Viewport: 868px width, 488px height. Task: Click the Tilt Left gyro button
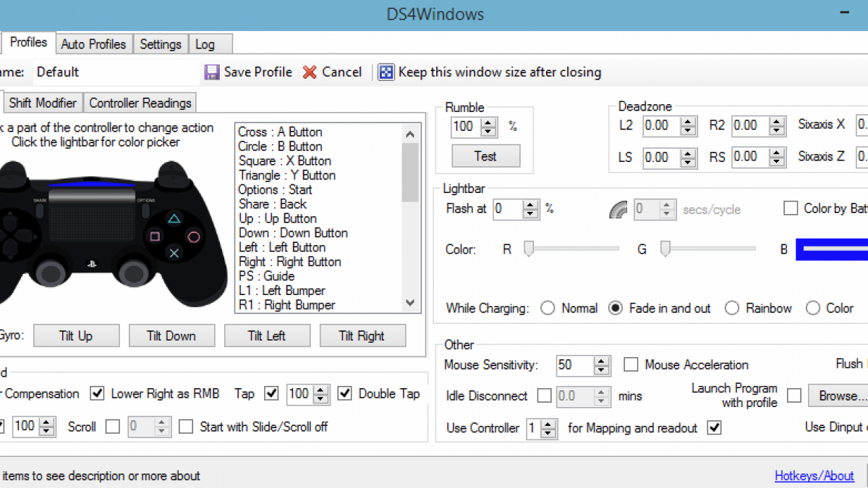(267, 335)
